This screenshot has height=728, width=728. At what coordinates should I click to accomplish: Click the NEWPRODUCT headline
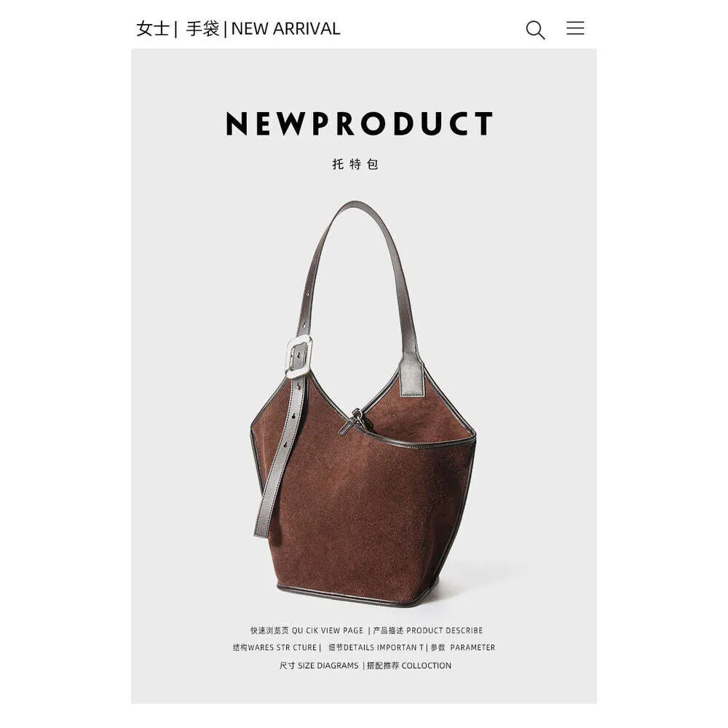point(359,124)
